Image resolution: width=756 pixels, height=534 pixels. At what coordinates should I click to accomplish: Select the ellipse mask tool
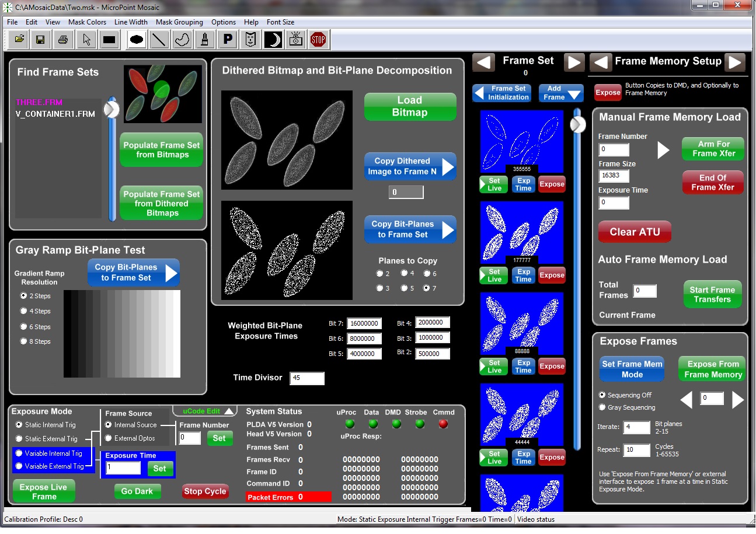click(x=137, y=40)
